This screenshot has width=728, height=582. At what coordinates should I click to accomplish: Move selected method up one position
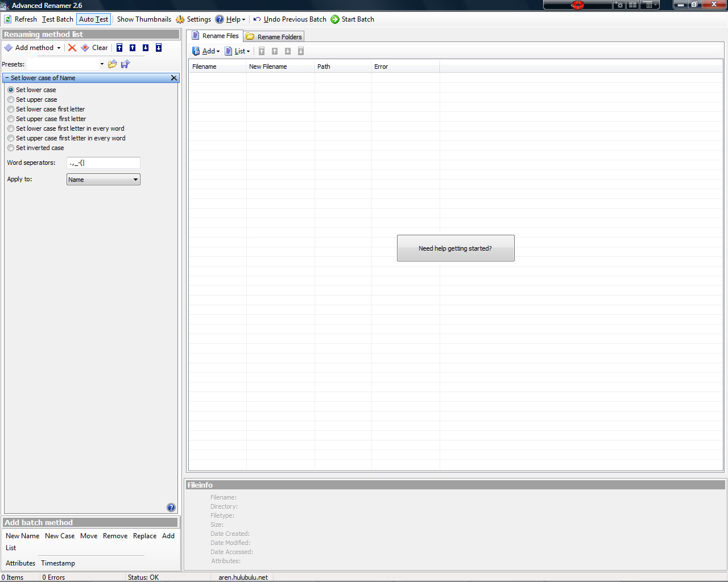(x=133, y=48)
